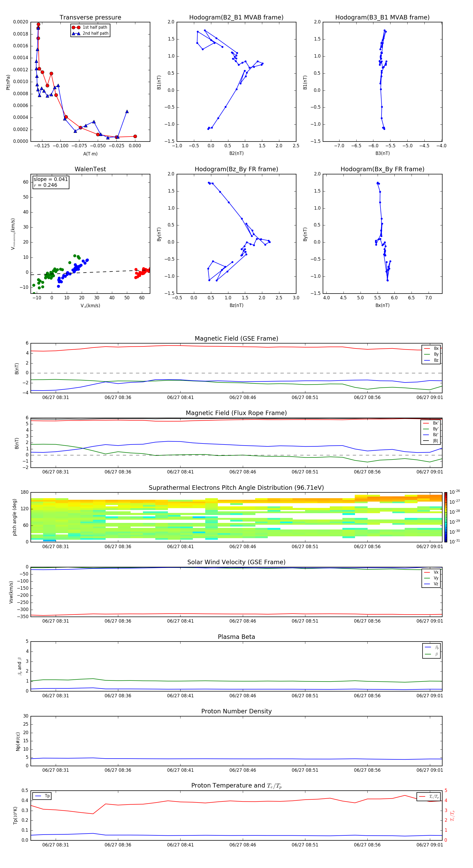473x868 pixels.
Task: Click the 'Proton Number Density' panel title
Action: click(236, 711)
